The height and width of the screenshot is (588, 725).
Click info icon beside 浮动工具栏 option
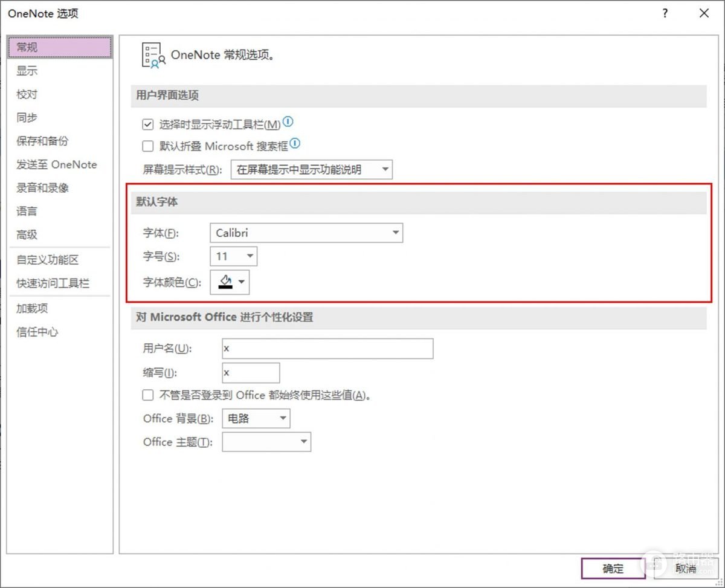coord(288,122)
